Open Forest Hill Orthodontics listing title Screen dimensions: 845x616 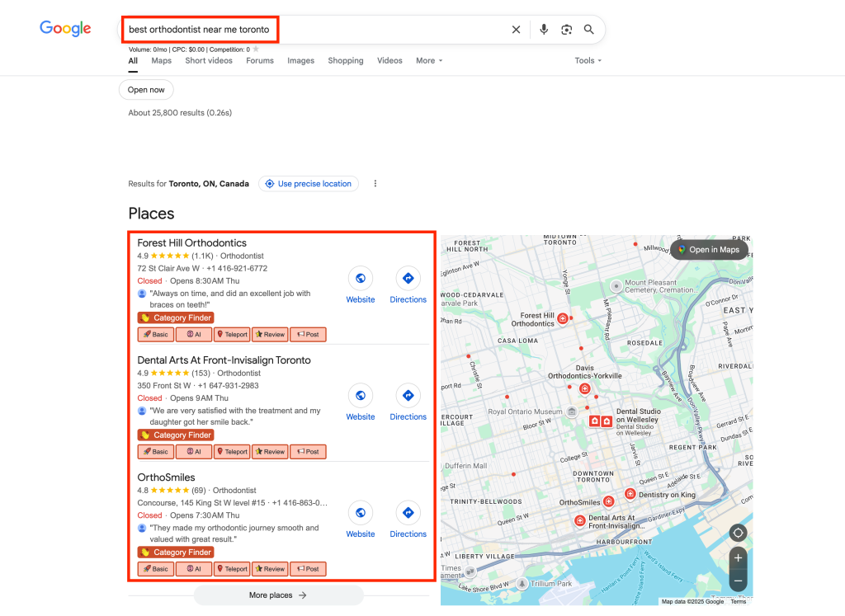point(191,242)
